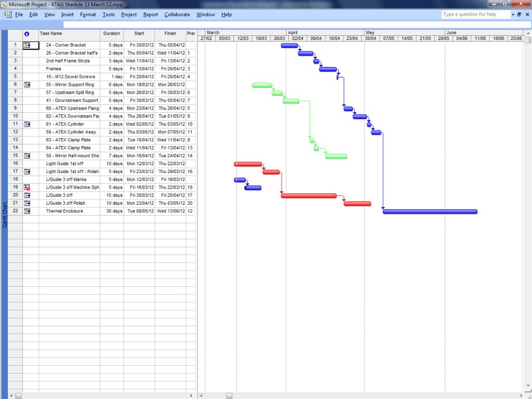The width and height of the screenshot is (532, 399).
Task: Select task '61 - ATEX Cylinder'
Action: point(69,124)
